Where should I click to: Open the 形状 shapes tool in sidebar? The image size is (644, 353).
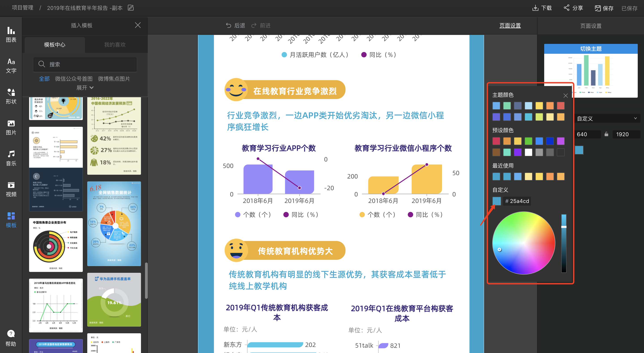coord(11,96)
